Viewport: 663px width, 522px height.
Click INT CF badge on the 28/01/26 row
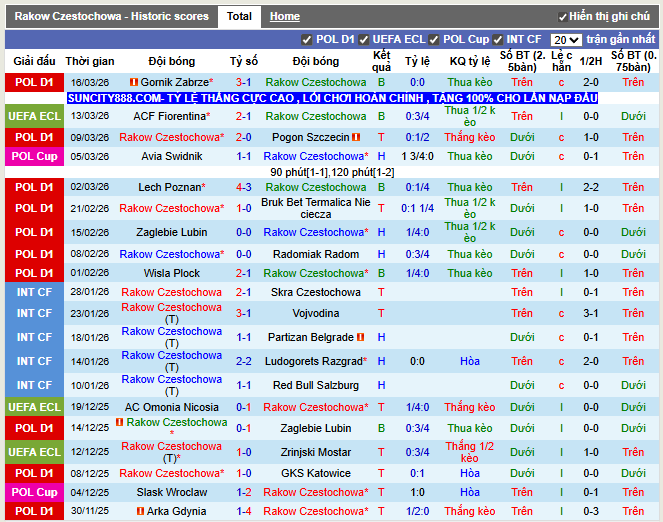pos(34,293)
